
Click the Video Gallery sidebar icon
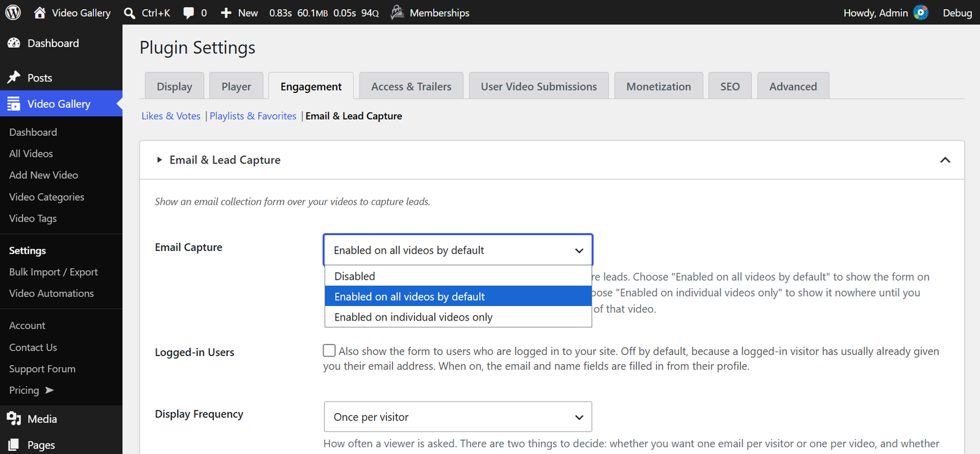click(13, 104)
